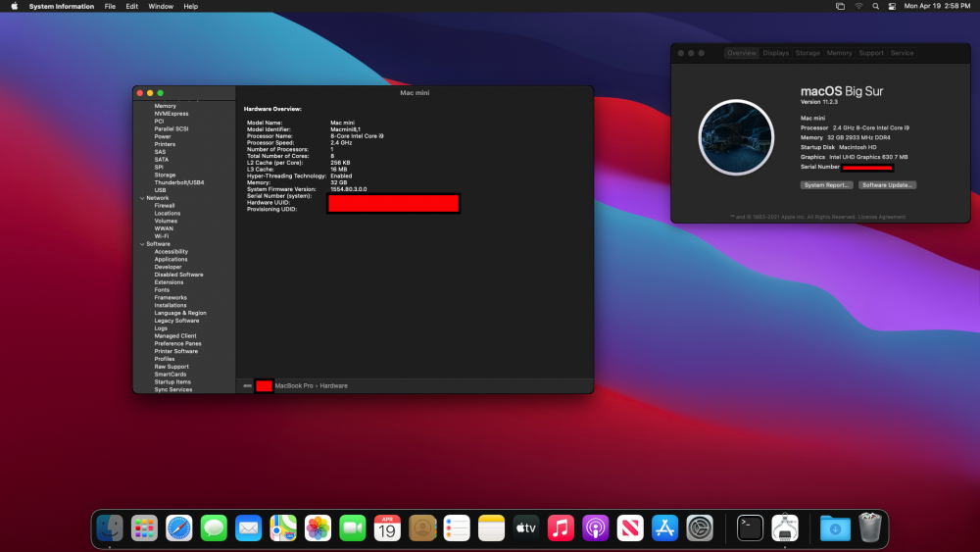The width and height of the screenshot is (980, 552).
Task: Launch Safari from the Dock
Action: 178,528
